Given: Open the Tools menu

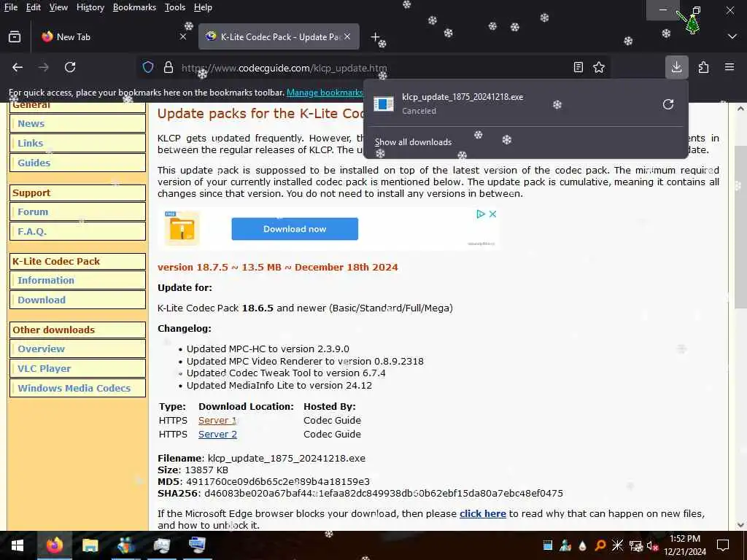Looking at the screenshot, I should point(175,7).
